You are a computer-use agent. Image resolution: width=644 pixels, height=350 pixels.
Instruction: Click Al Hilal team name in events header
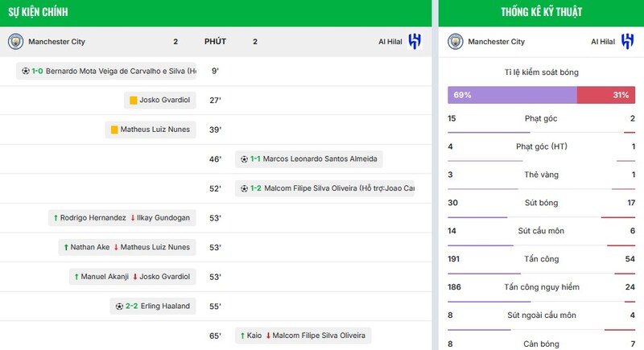click(390, 42)
